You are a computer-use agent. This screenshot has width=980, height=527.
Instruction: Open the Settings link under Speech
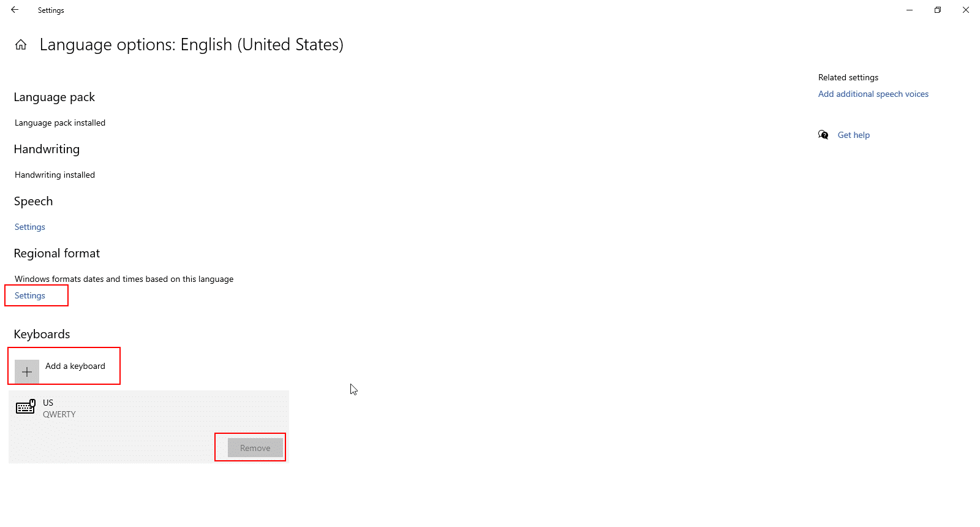click(x=30, y=227)
